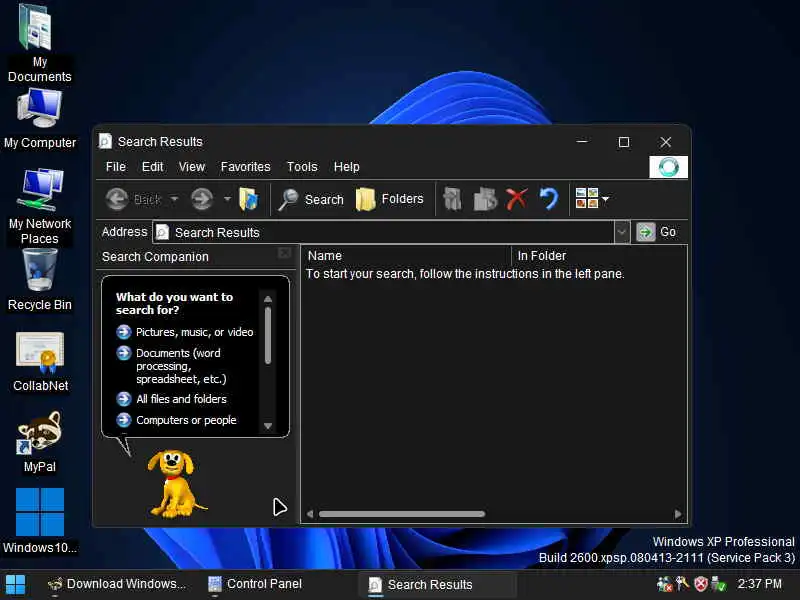Image resolution: width=800 pixels, height=600 pixels.
Task: Click the Back arrow toolbar button
Action: (133, 199)
